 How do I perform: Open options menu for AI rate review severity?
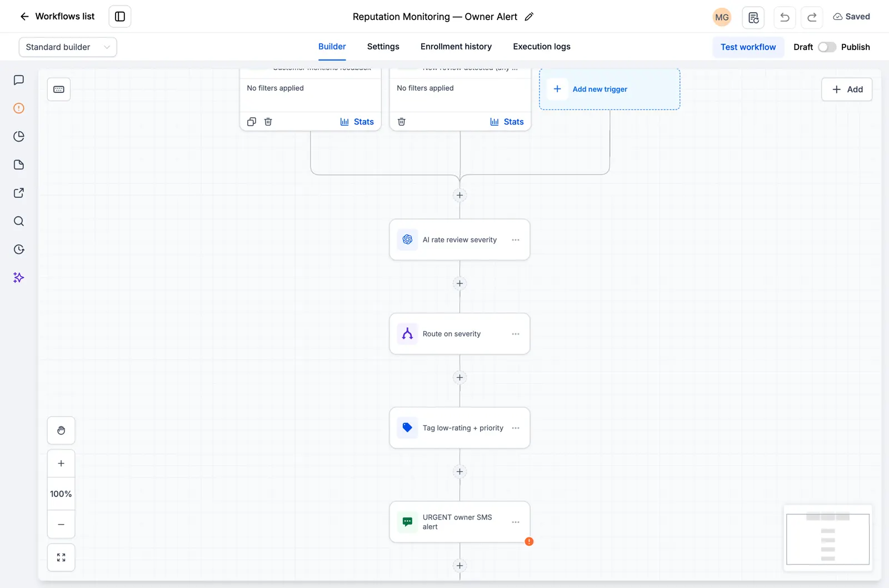coord(516,240)
